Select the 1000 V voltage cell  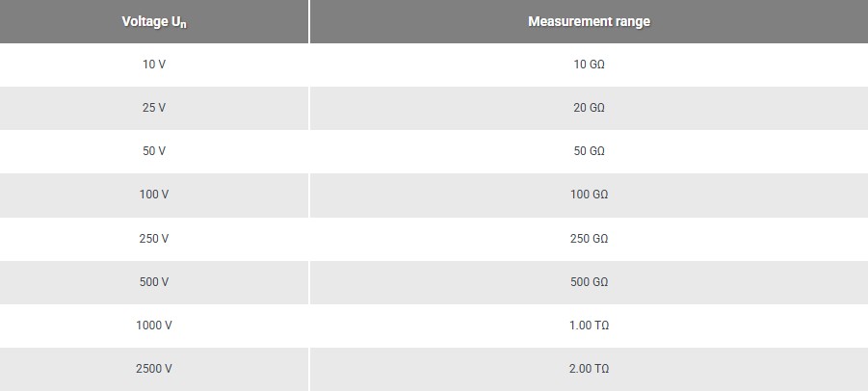[x=154, y=326]
